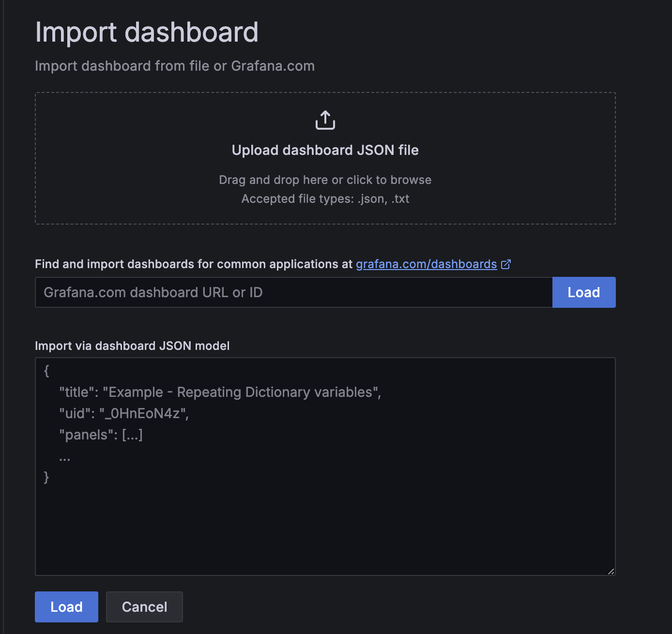Click the "Import dashboard from file or Grafana.com" subtitle
The image size is (672, 634).
tap(175, 66)
